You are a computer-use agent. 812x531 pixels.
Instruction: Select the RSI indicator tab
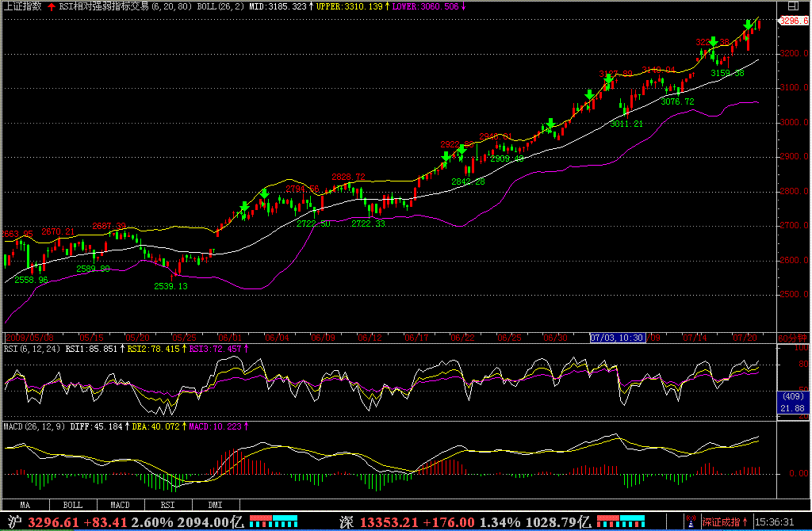point(168,505)
